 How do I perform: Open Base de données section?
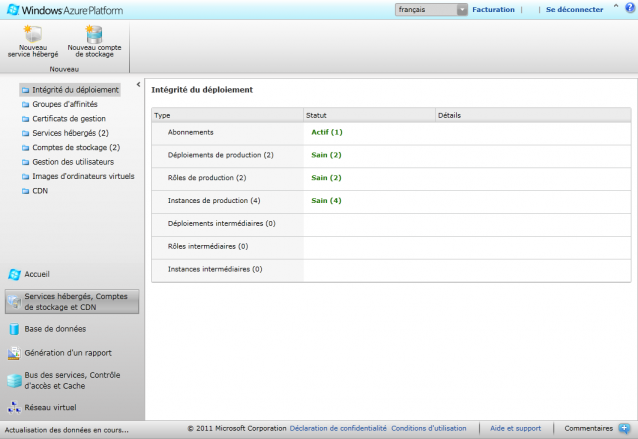click(x=55, y=329)
